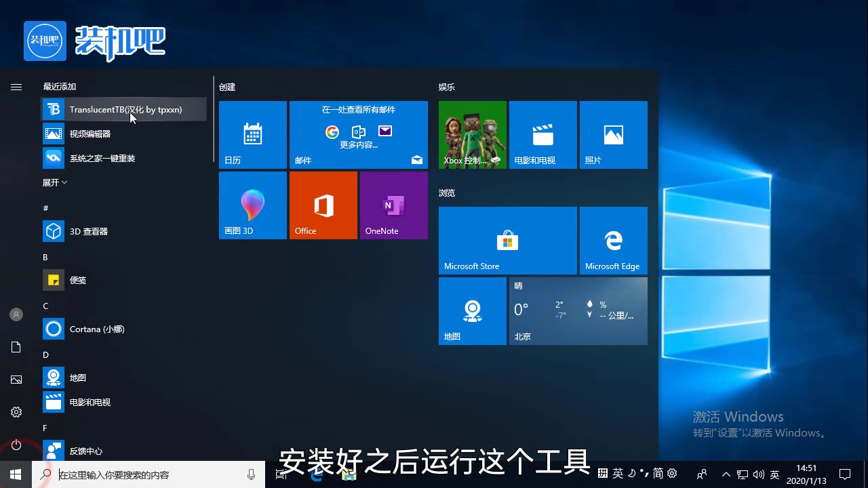Click the Power button icon
This screenshot has width=868, height=488.
pos(16,445)
